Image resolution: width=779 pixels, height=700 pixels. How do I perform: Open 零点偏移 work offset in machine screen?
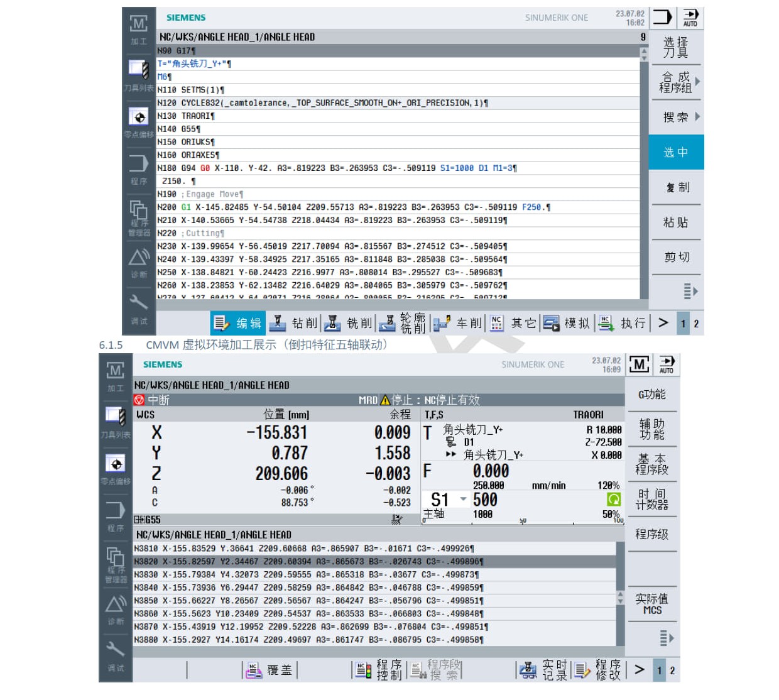[116, 469]
